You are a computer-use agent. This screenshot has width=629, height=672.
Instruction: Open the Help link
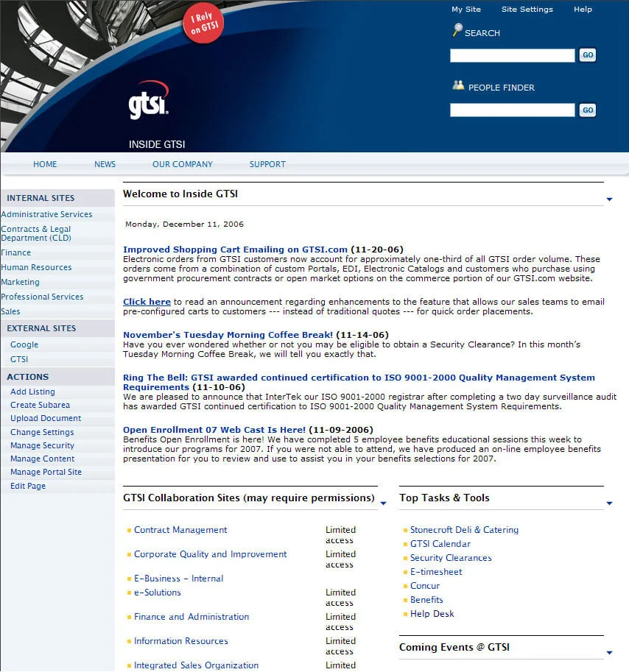pos(583,9)
